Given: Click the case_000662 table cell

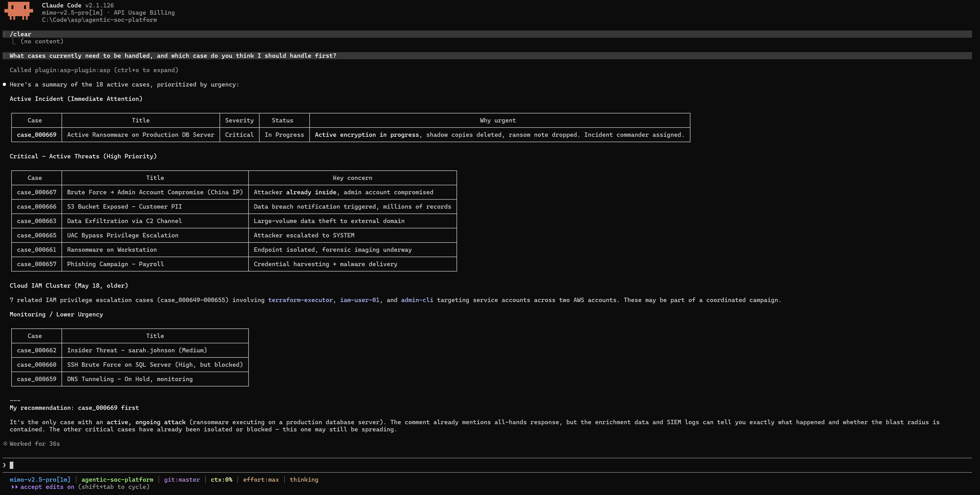Looking at the screenshot, I should click(36, 350).
